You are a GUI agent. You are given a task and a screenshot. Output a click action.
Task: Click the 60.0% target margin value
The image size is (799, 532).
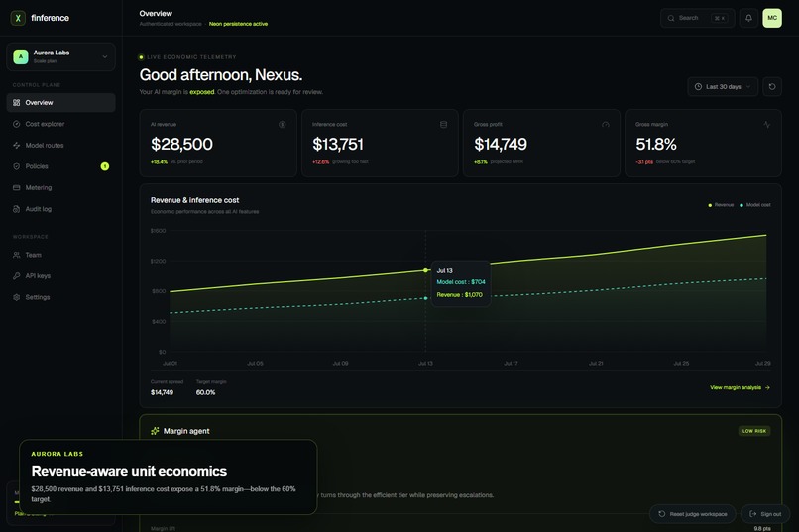(205, 392)
